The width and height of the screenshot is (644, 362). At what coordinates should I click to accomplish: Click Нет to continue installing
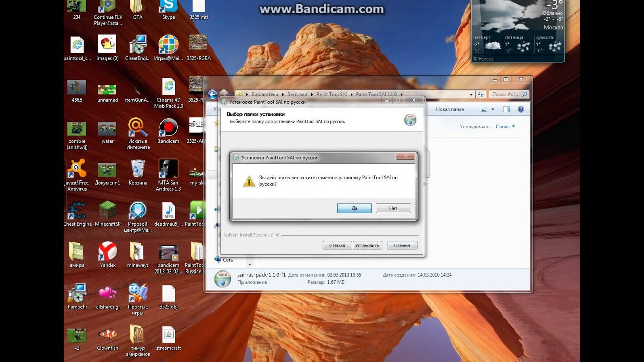393,208
